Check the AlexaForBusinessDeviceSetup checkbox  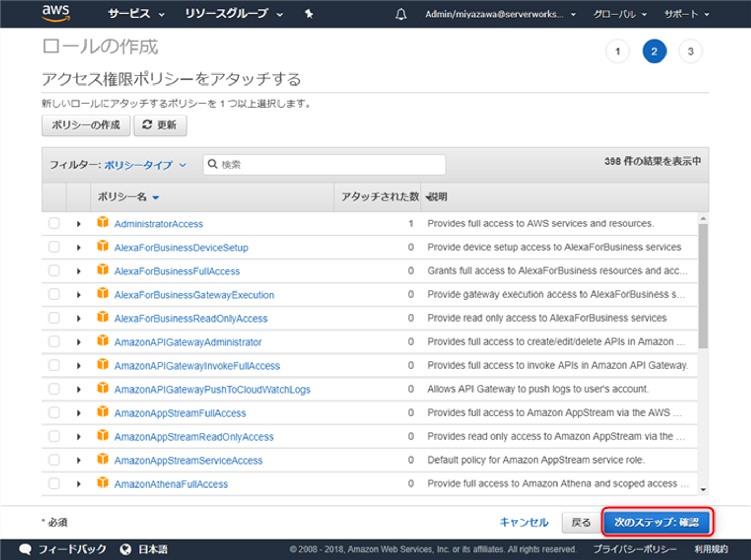point(54,247)
